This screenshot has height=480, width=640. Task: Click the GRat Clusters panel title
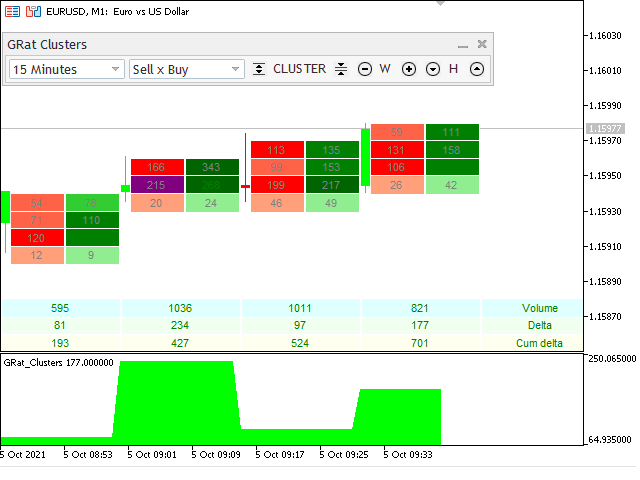pyautogui.click(x=47, y=44)
